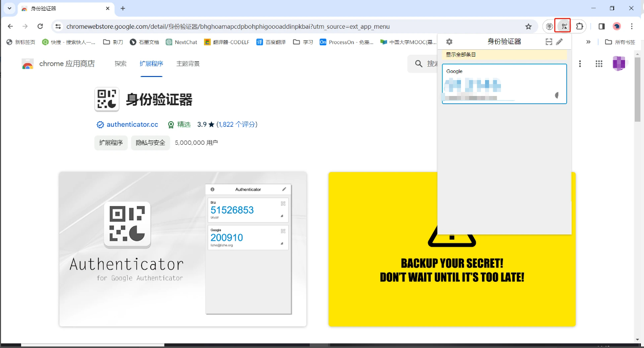This screenshot has height=348, width=644.
Task: Open Web Store three-dot options menu
Action: [x=580, y=64]
